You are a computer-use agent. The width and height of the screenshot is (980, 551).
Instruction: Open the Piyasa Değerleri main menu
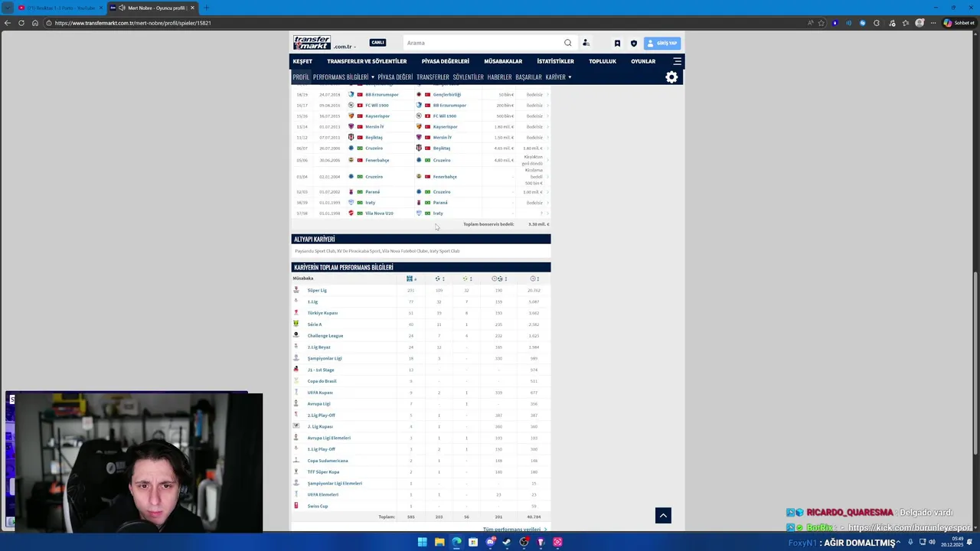click(x=445, y=61)
